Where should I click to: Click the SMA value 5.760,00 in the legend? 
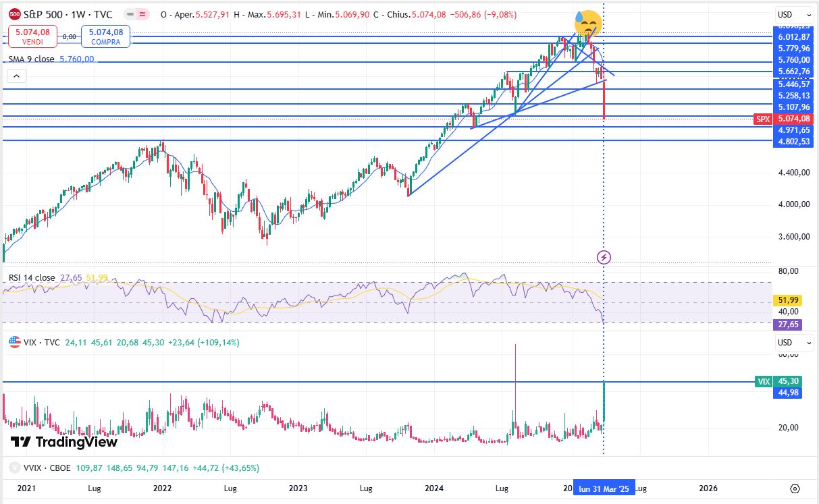pos(76,59)
